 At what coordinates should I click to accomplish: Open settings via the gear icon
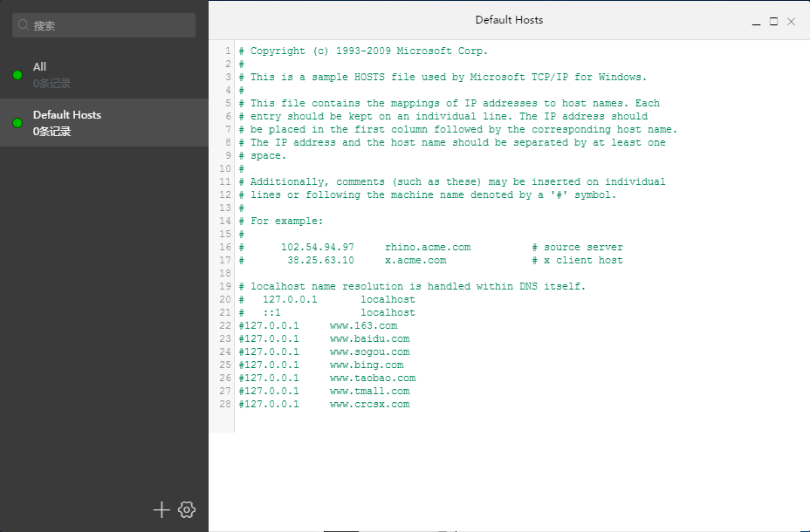coord(187,510)
